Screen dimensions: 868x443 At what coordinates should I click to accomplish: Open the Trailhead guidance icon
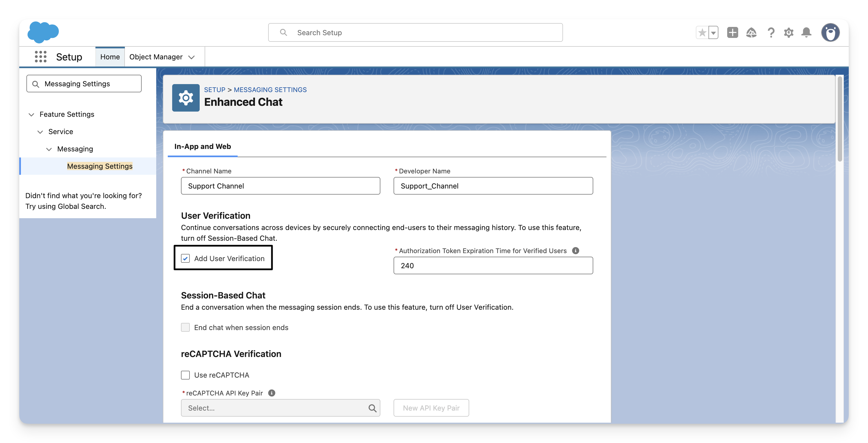tap(751, 33)
